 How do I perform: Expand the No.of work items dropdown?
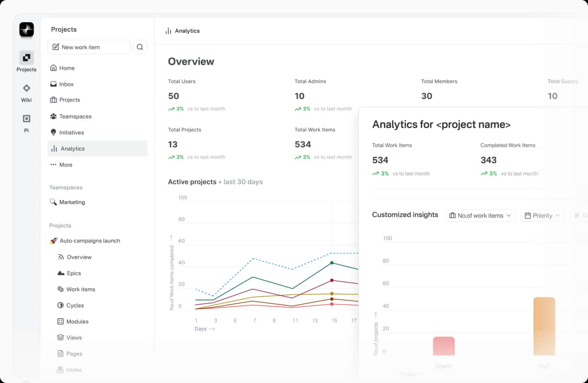pyautogui.click(x=480, y=215)
